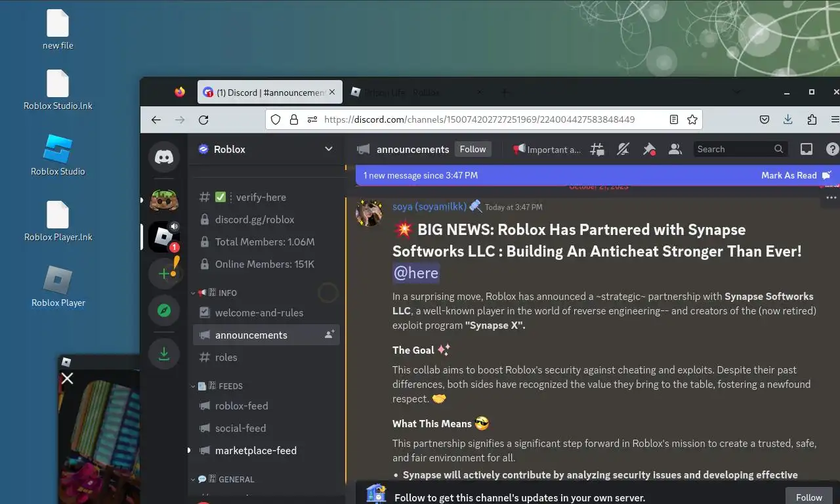
Task: Open verify-here channel
Action: pos(266,197)
